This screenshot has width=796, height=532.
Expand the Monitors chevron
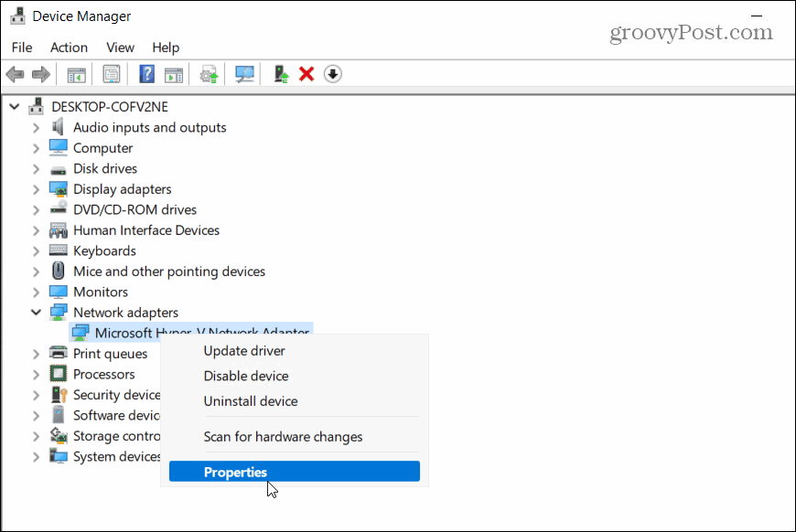coord(36,293)
